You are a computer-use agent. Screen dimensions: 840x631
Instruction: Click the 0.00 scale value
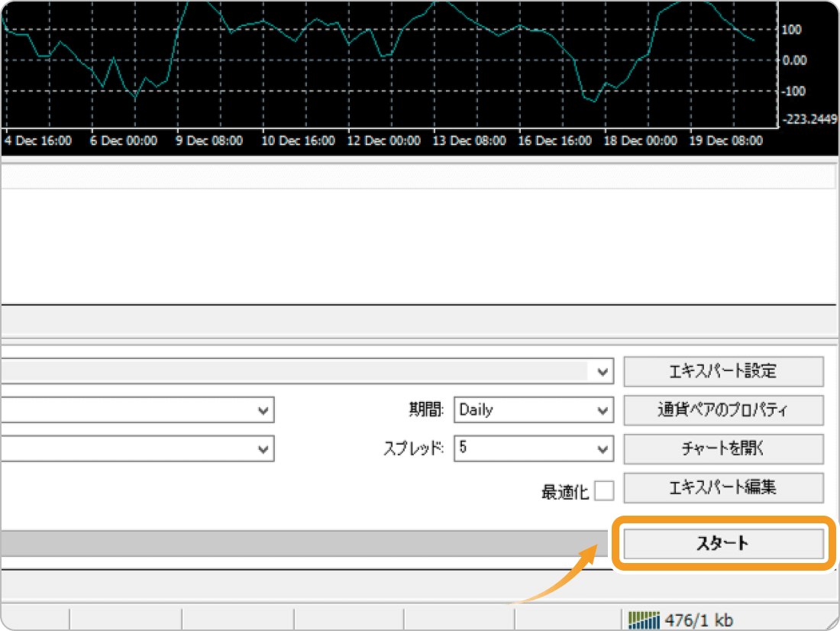point(794,60)
